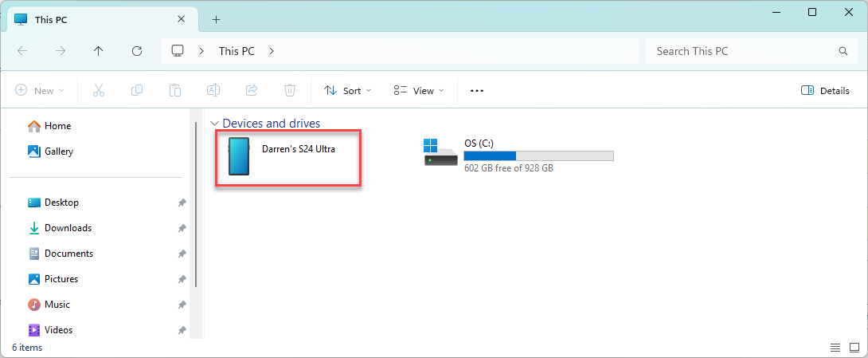Open the View dropdown menu
Viewport: 868px width, 358px height.
pos(419,90)
